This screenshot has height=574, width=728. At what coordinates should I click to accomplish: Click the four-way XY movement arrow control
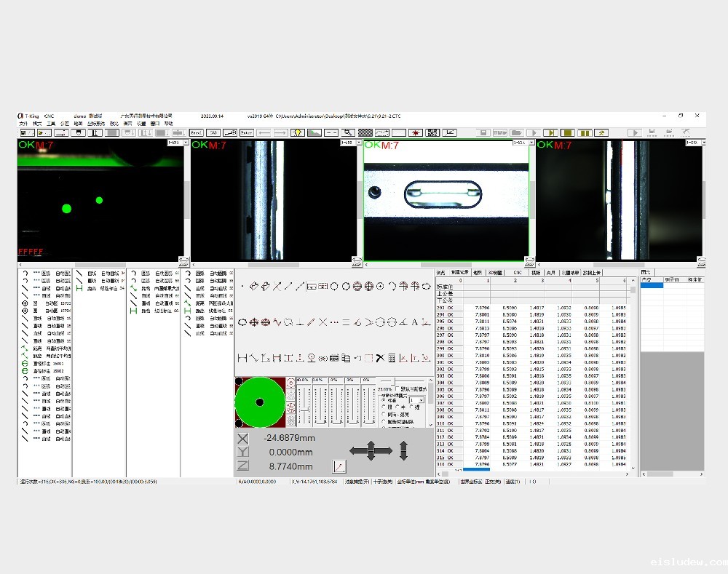pyautogui.click(x=371, y=451)
